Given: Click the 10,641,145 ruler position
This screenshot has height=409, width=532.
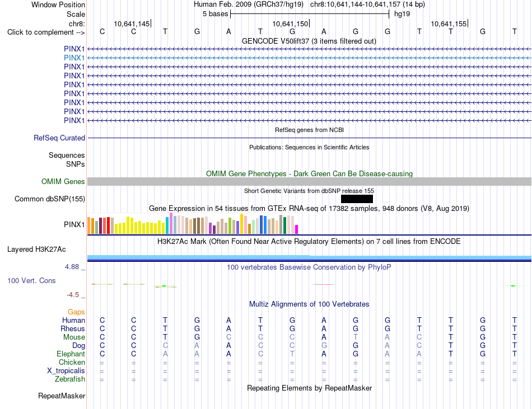Looking at the screenshot, I should coord(132,23).
